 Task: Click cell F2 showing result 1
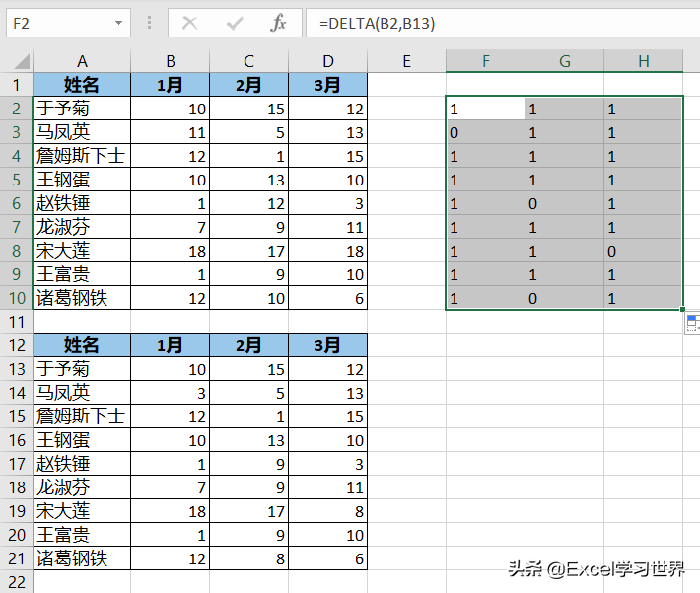tap(485, 109)
